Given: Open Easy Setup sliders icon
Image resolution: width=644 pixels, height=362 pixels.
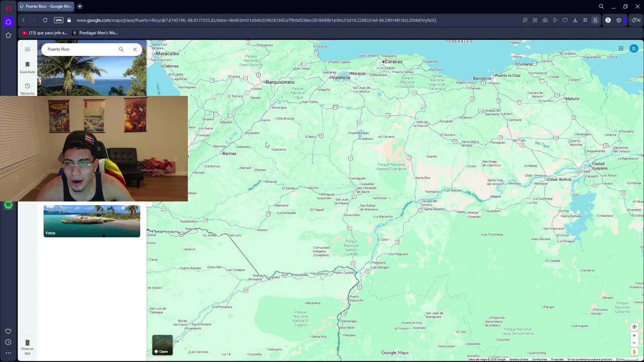Looking at the screenshot, I should click(585, 20).
